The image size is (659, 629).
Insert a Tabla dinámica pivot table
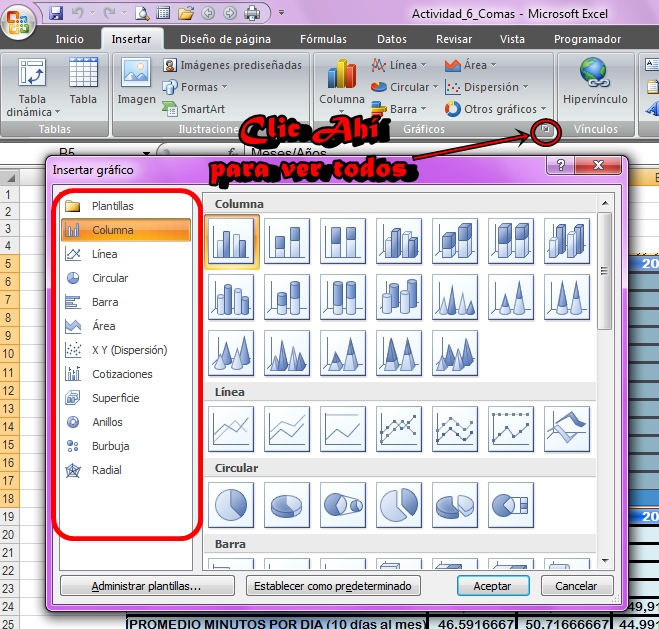pos(33,87)
